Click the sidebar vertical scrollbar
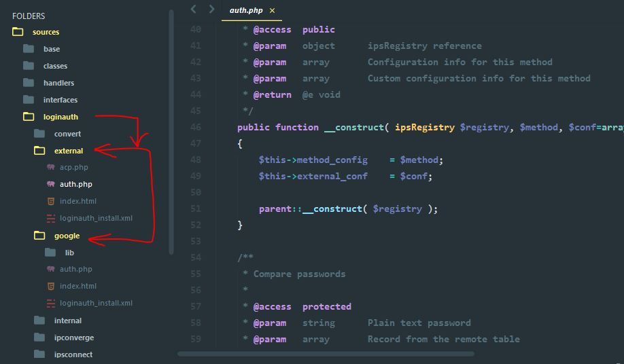This screenshot has width=624, height=364. [x=171, y=129]
